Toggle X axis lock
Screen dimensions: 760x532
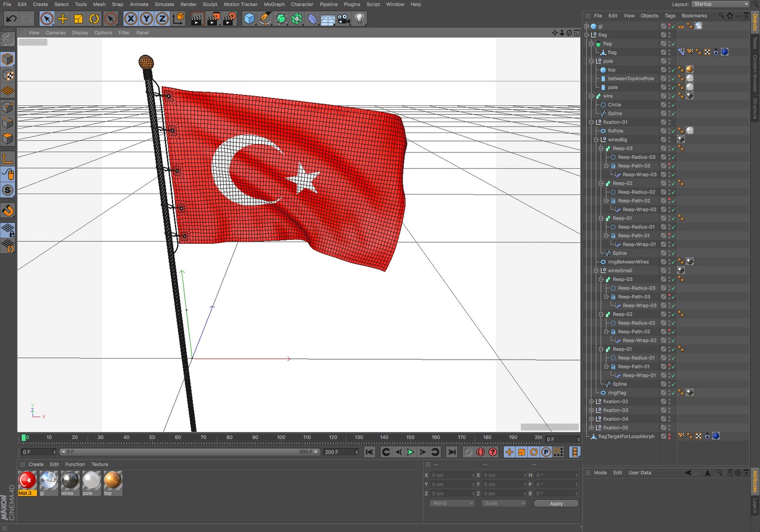(x=131, y=19)
